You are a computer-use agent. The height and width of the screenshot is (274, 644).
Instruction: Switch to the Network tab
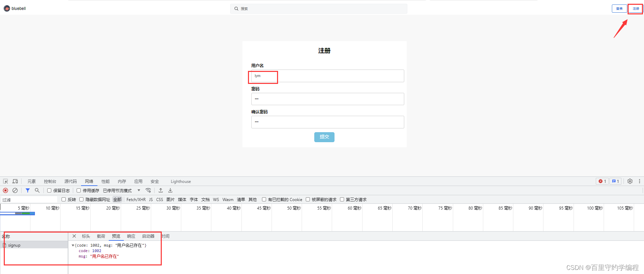pyautogui.click(x=89, y=182)
